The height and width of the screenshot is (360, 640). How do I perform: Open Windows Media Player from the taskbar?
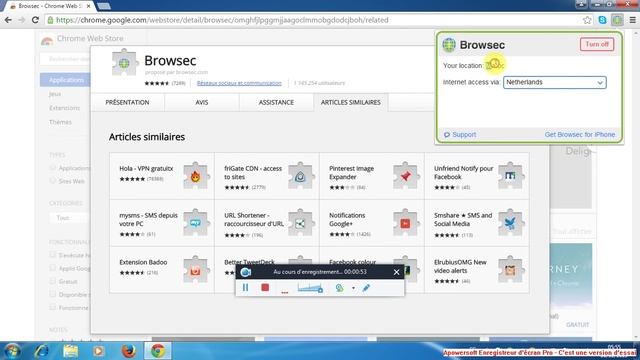[x=98, y=351]
